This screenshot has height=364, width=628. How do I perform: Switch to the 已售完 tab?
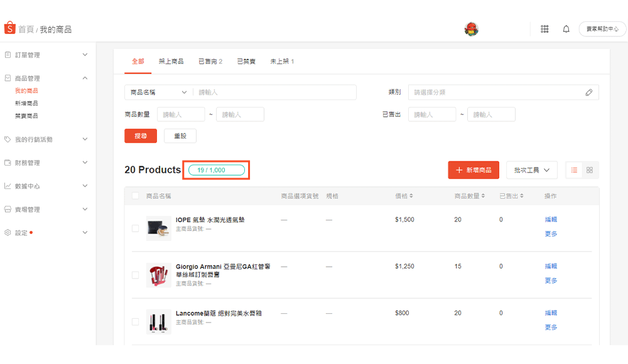pyautogui.click(x=210, y=62)
